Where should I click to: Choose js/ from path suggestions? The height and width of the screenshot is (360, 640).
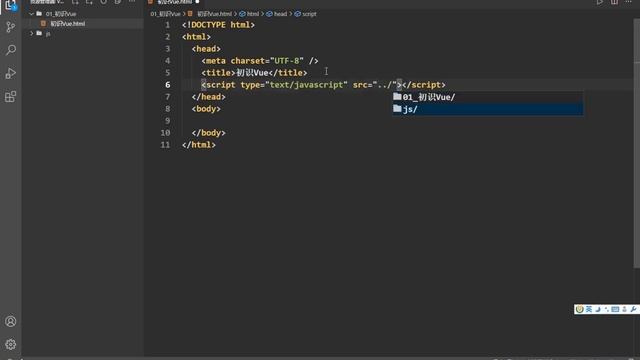click(x=487, y=109)
